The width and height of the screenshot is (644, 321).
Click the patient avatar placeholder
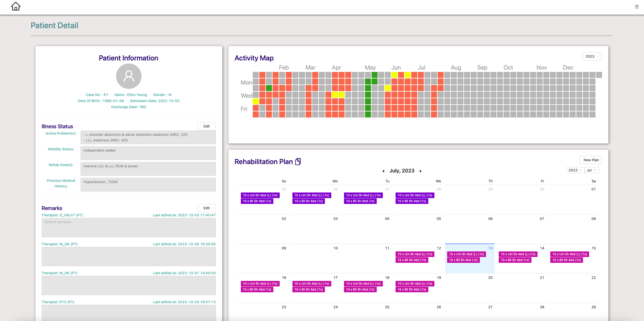click(x=129, y=76)
